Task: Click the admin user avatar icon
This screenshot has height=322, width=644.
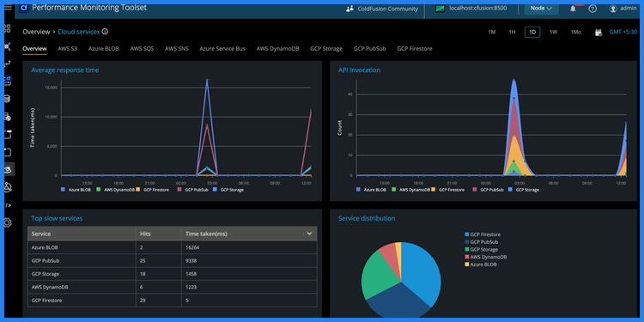Action: point(613,9)
